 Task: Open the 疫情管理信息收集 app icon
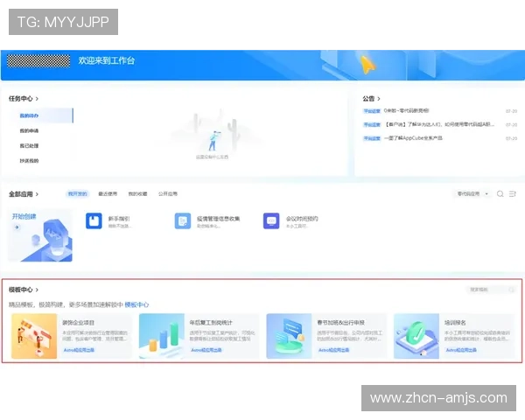[183, 221]
